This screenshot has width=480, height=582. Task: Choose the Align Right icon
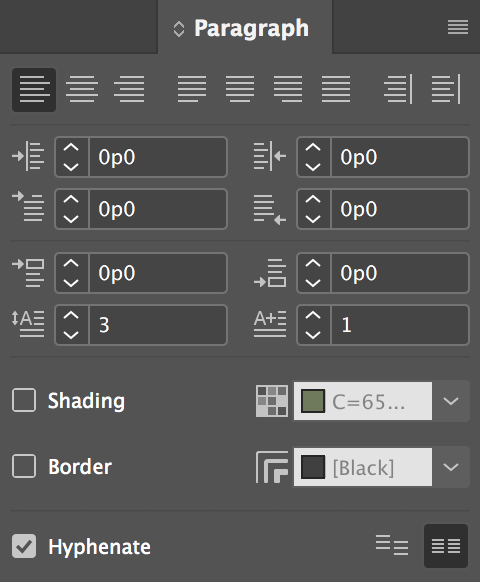tap(129, 89)
